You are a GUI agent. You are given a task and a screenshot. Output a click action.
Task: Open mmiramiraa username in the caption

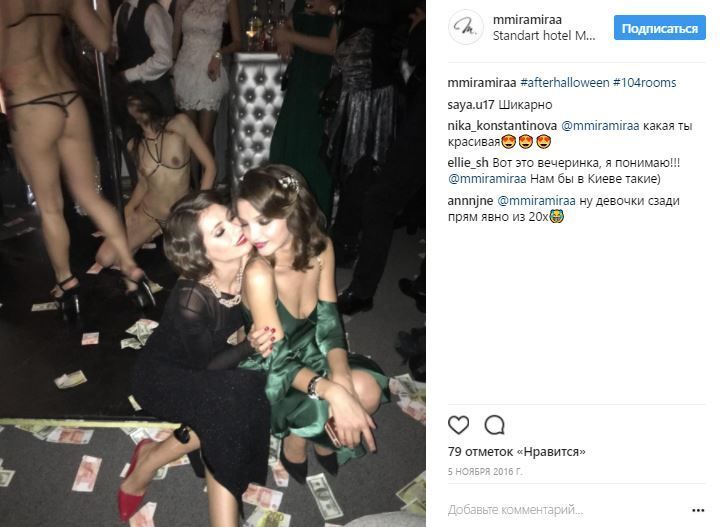click(x=482, y=83)
